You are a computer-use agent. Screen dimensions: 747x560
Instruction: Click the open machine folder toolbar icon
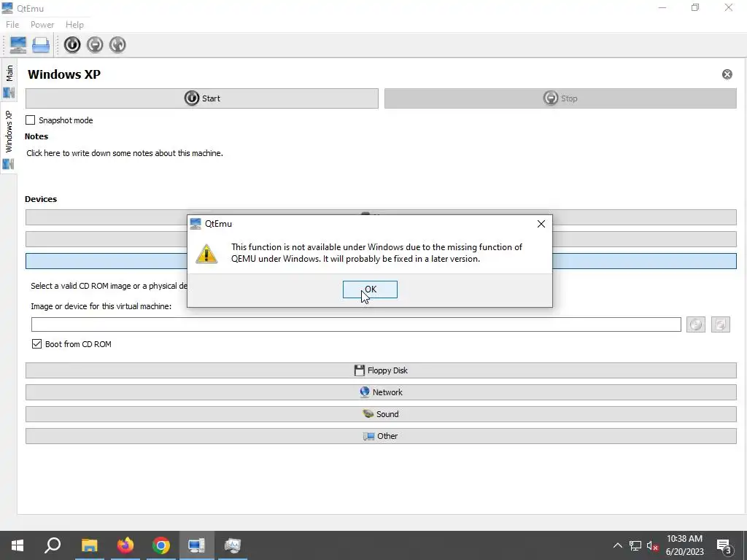pyautogui.click(x=41, y=45)
